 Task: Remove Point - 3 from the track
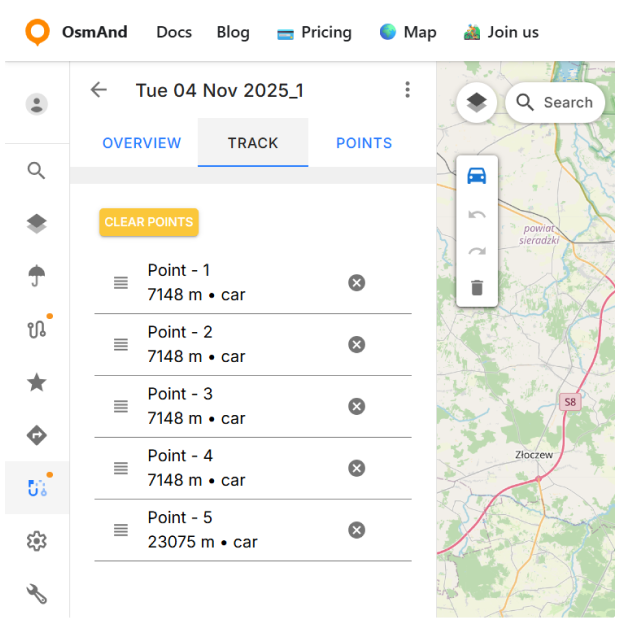point(356,406)
